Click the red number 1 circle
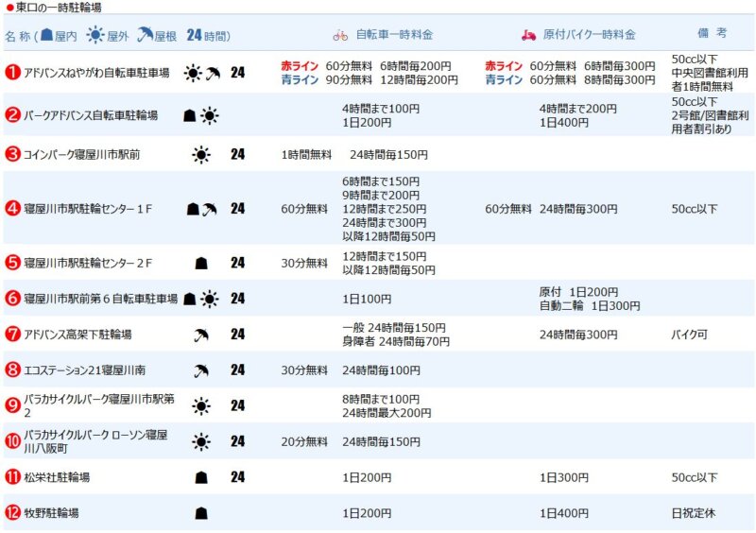 [x=13, y=74]
